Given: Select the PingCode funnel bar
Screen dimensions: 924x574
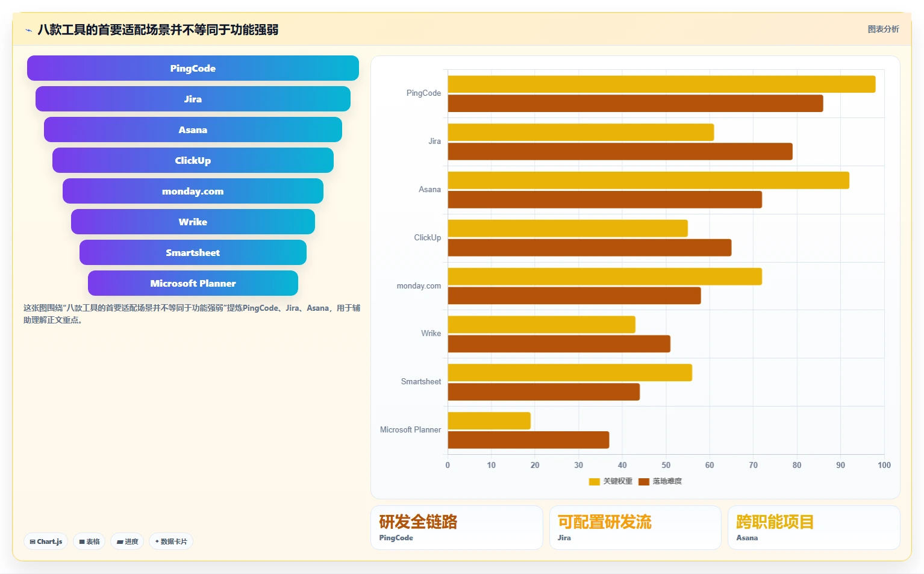Looking at the screenshot, I should click(x=193, y=68).
